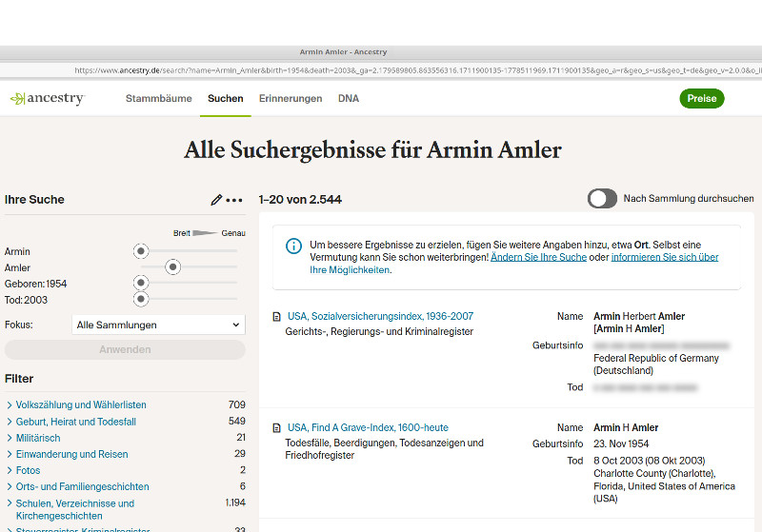This screenshot has height=532, width=762.
Task: Open the DNA menu item
Action: 349,99
